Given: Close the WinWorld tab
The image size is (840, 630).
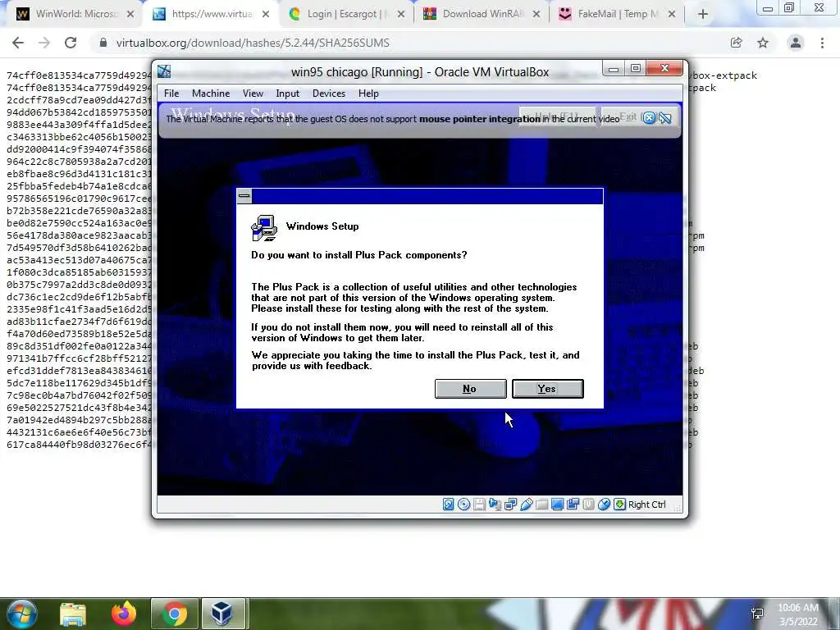Looking at the screenshot, I should (x=130, y=15).
